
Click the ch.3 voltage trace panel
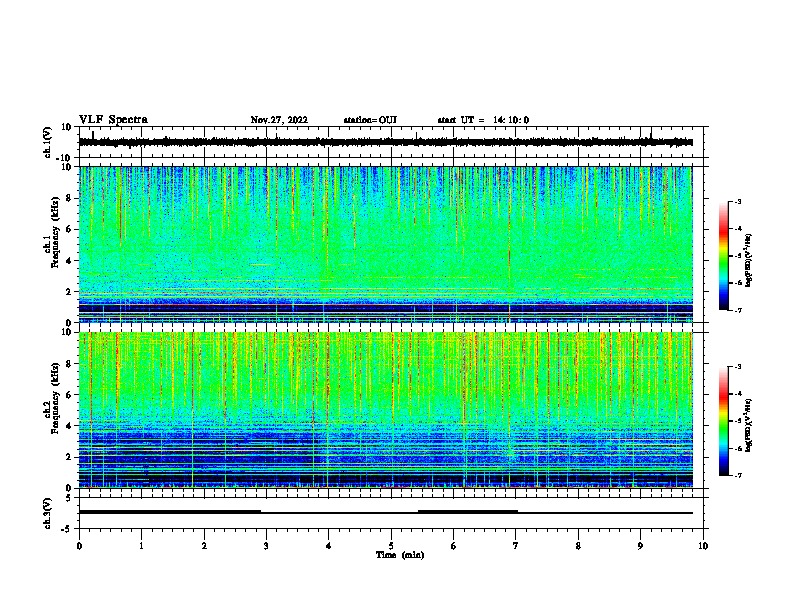(x=391, y=513)
